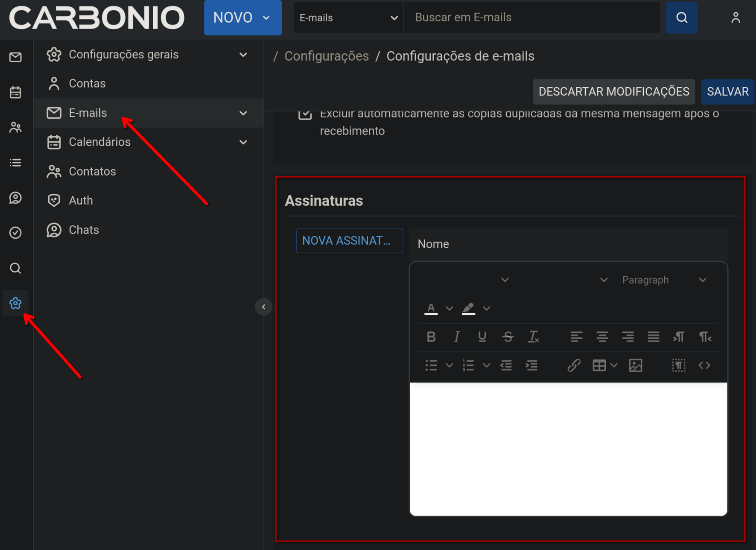
Task: Toggle the duplicate message auto-delete checkbox
Action: point(305,114)
